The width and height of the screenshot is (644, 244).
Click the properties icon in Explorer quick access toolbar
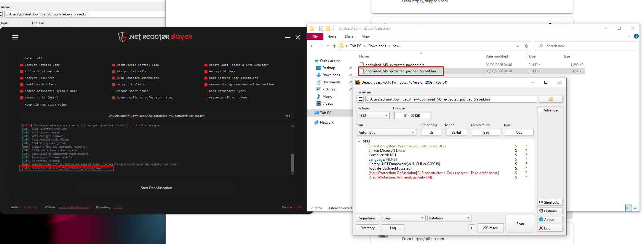321,28
